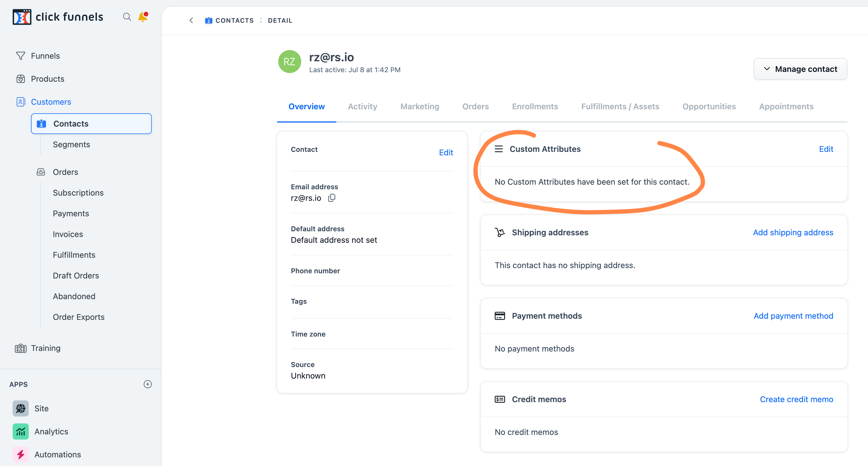The height and width of the screenshot is (466, 868).
Task: Click the Shipping addresses cart icon
Action: [x=500, y=232]
